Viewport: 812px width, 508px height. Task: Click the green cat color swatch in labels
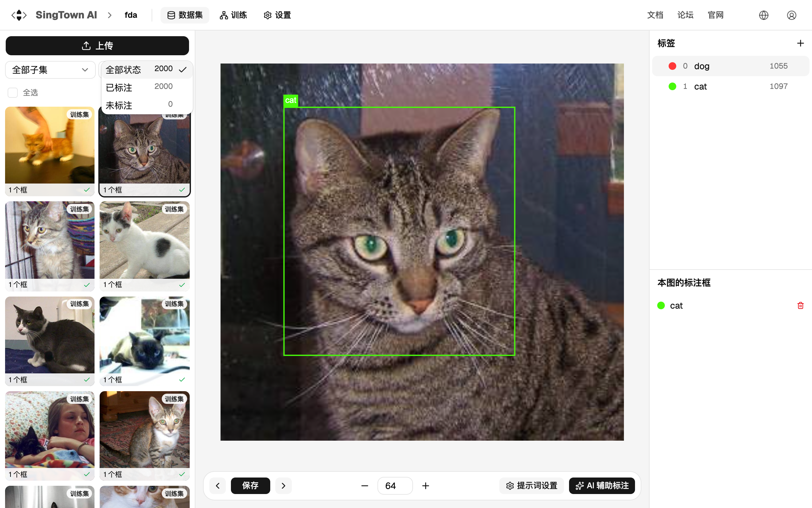tap(672, 86)
